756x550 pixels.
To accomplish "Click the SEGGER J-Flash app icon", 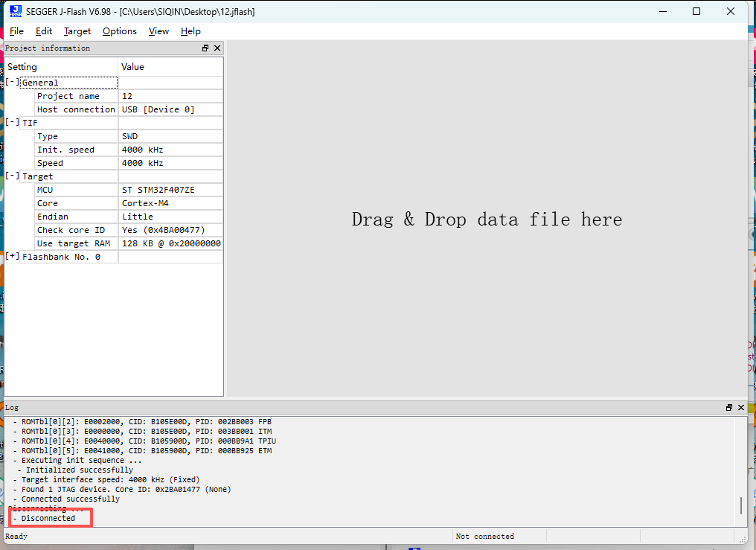I will click(16, 11).
